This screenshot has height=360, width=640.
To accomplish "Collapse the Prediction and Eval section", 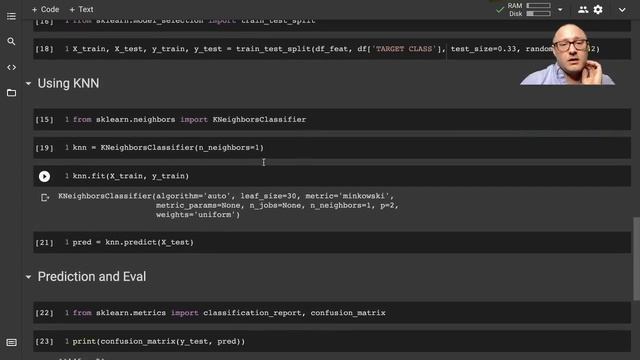I will [x=28, y=277].
